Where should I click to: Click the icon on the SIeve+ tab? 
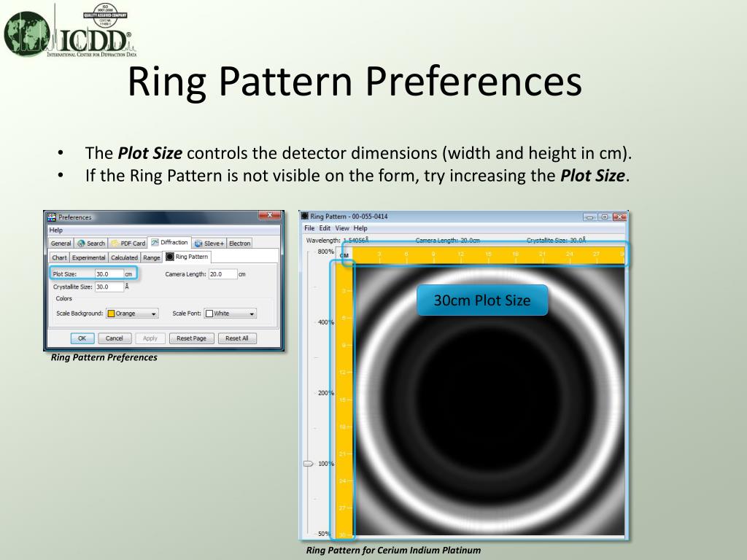[198, 244]
